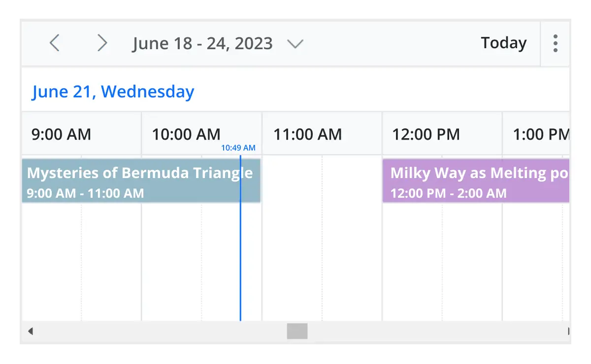591x364 pixels.
Task: Select the June 21, Wednesday date header
Action: pos(112,91)
